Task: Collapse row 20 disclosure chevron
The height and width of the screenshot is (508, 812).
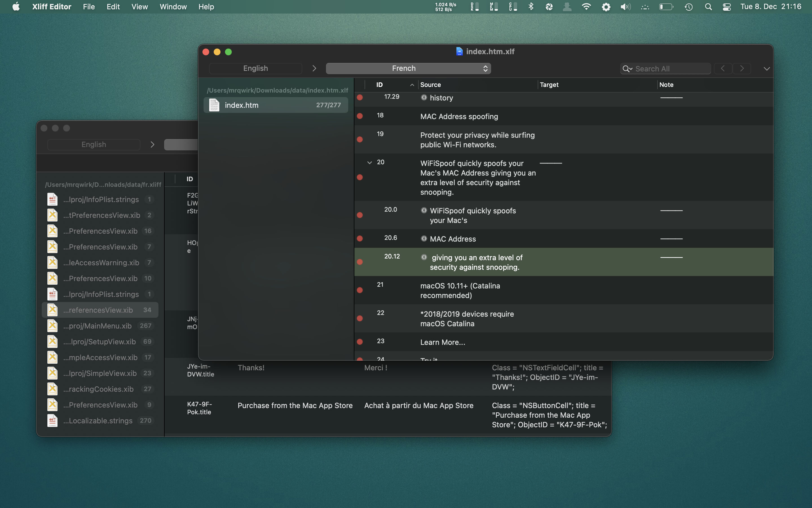Action: (369, 162)
